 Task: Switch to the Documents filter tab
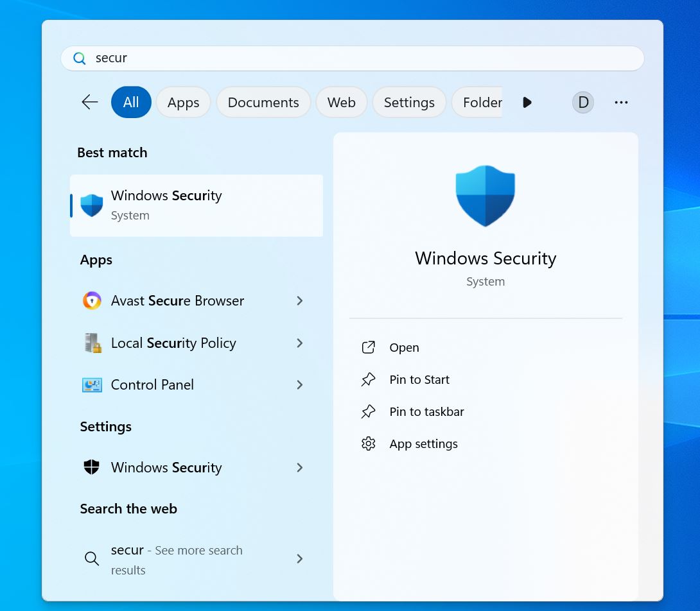coord(263,102)
